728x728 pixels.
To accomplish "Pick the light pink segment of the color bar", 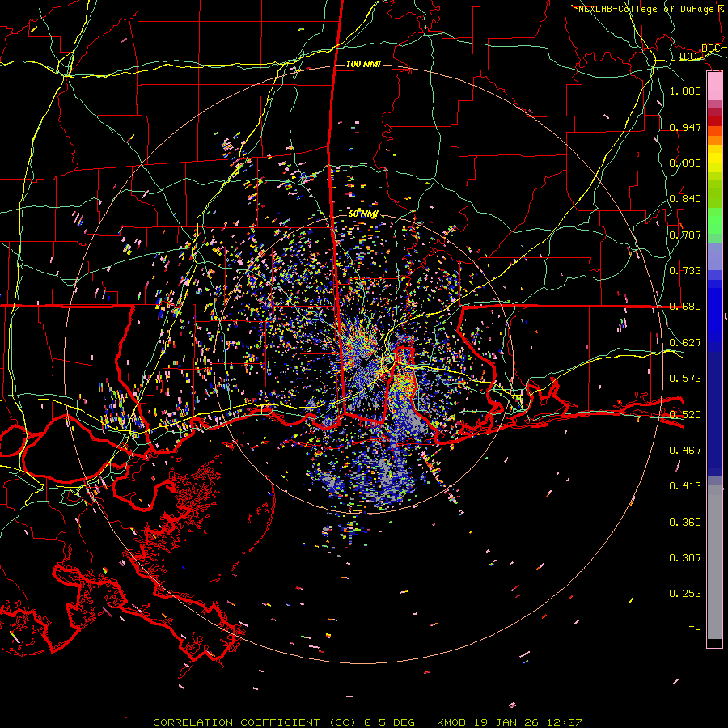I will [714, 87].
